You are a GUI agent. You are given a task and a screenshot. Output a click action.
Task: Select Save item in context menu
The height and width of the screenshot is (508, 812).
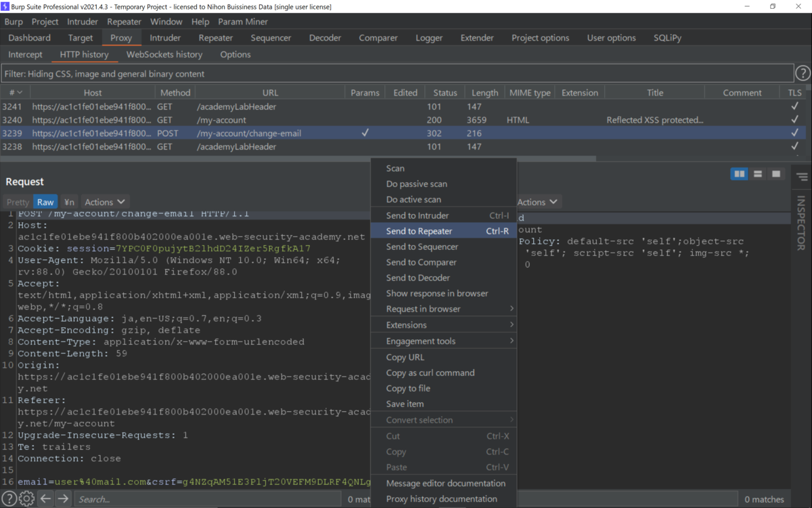coord(443,404)
